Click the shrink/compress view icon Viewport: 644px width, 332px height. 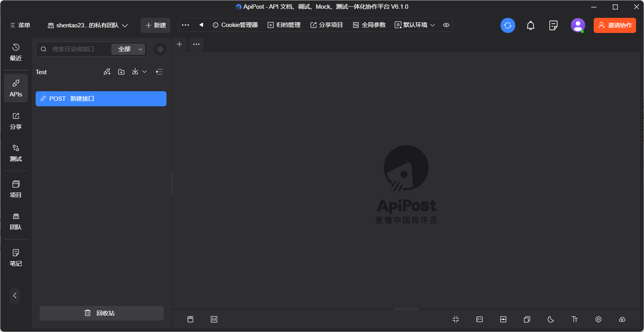coord(456,319)
